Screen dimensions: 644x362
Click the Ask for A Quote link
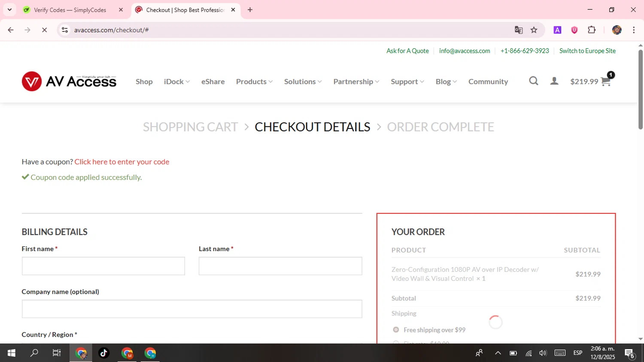tap(407, 51)
